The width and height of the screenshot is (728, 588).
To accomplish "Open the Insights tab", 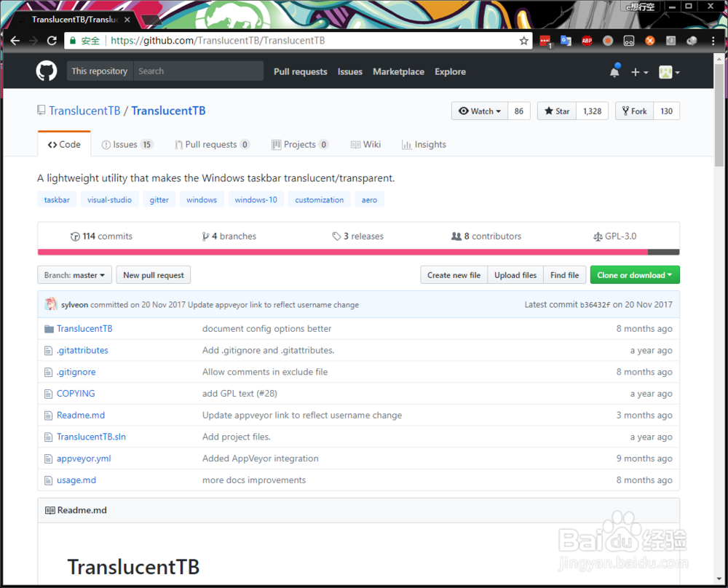I will point(424,144).
